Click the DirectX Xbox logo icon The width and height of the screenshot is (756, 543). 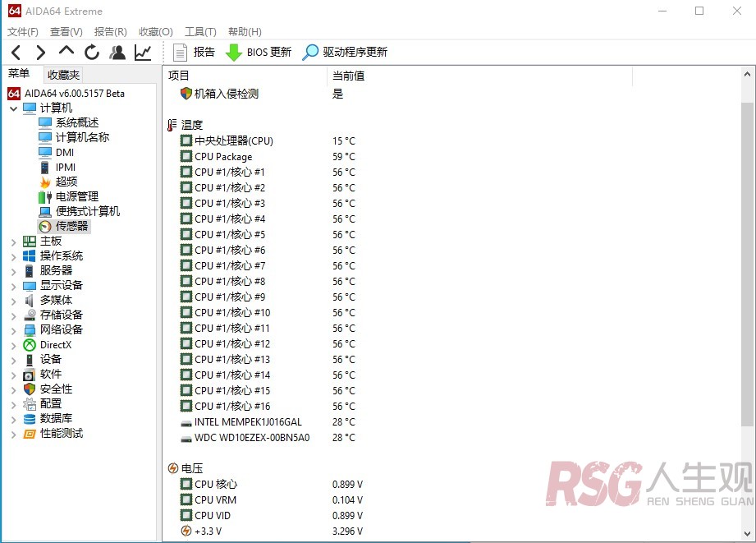coord(30,345)
